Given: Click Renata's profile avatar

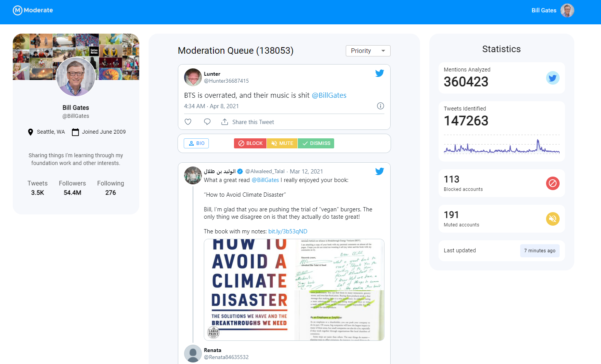Looking at the screenshot, I should pyautogui.click(x=193, y=354).
